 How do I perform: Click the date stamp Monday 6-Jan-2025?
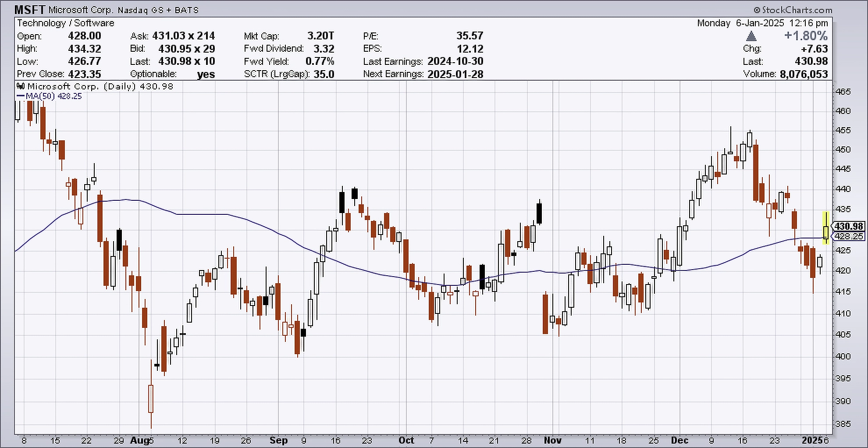[740, 23]
